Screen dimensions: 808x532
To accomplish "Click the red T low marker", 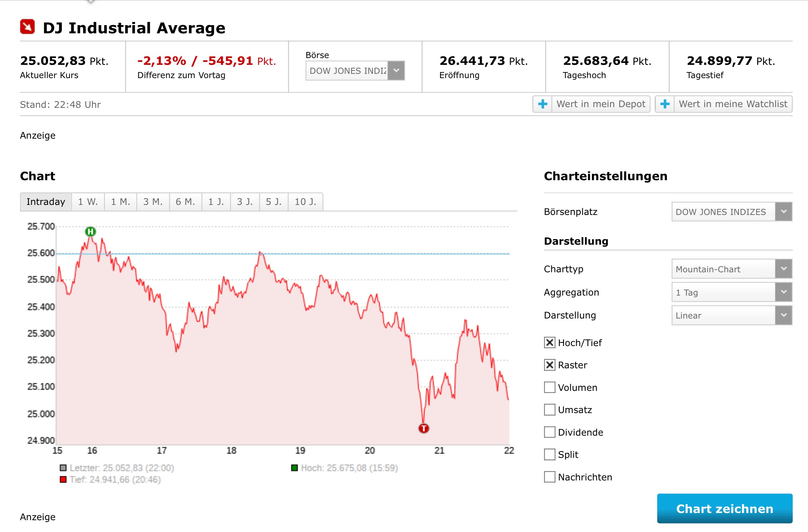I will 424,428.
